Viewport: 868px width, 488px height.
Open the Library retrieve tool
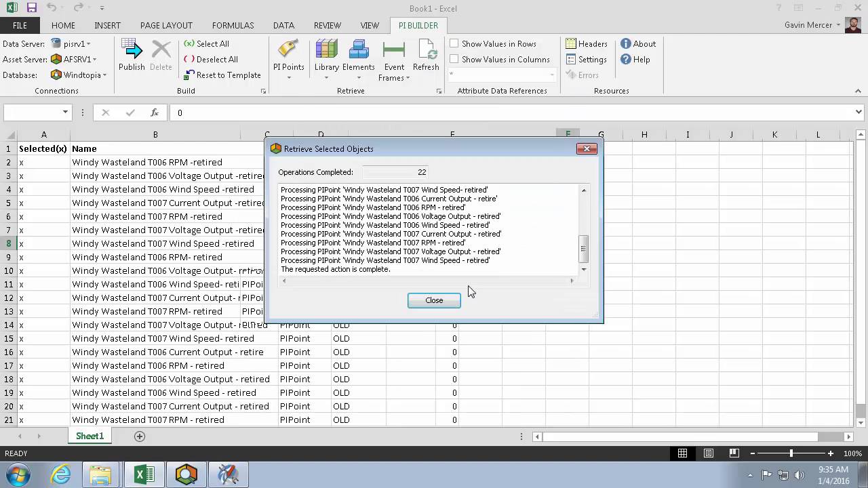326,60
